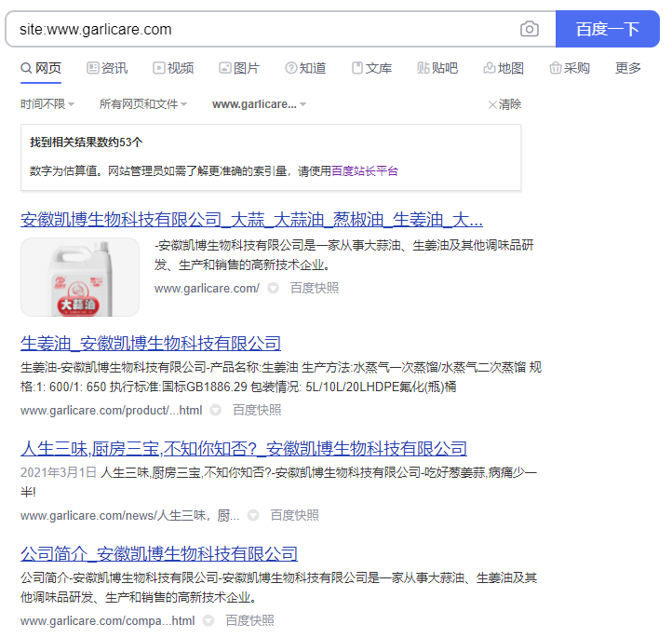Open the 公司简介_安徽凯博生物科技有限公司 result
The width and height of the screenshot is (672, 638).
coord(159,553)
